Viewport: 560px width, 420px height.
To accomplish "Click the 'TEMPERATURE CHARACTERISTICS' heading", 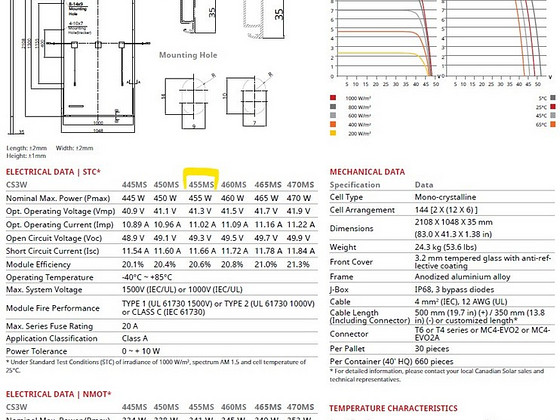I will pyautogui.click(x=393, y=408).
